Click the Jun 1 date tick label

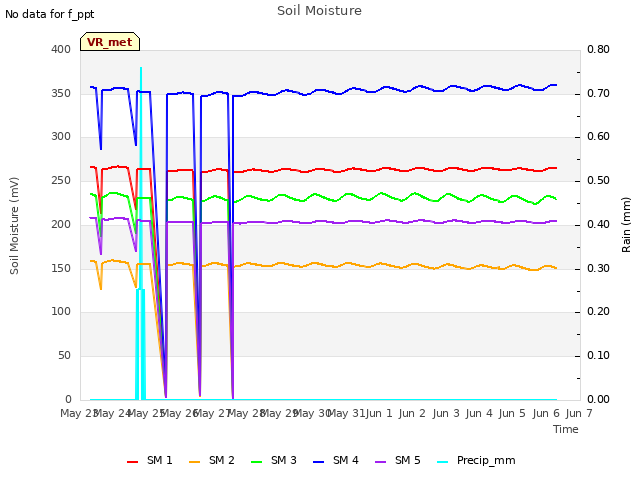[x=379, y=413]
